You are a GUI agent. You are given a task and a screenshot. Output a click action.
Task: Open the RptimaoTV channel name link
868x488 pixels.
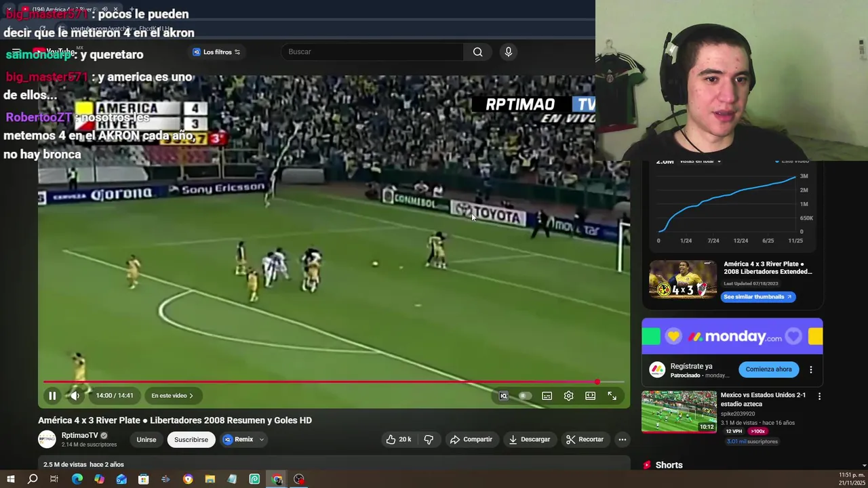click(x=79, y=435)
